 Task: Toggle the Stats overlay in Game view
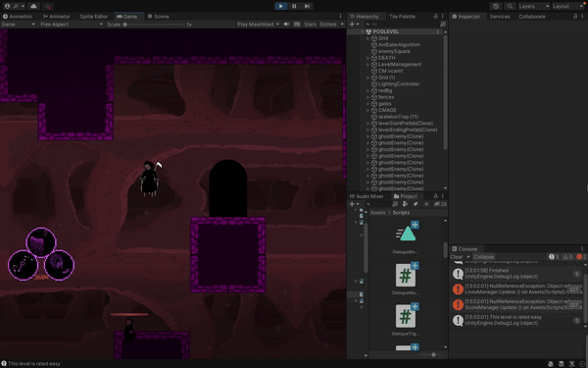[310, 24]
